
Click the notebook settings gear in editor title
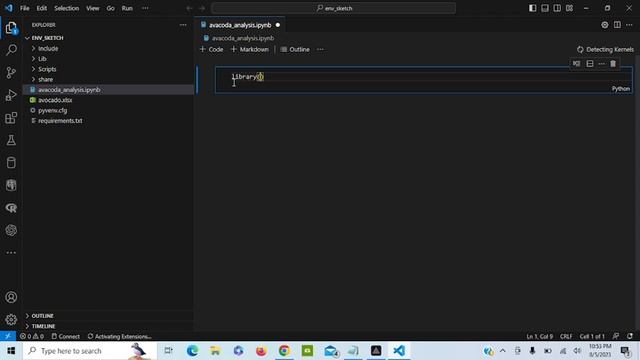point(604,25)
